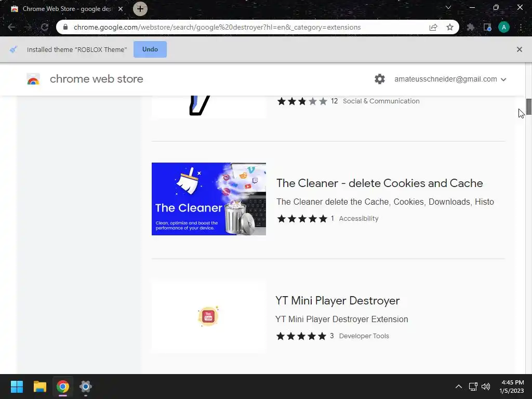Reload the current page

pyautogui.click(x=45, y=27)
